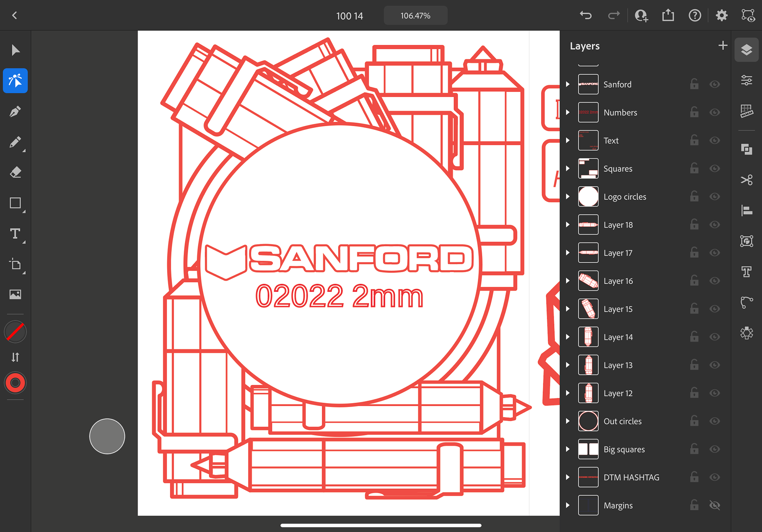
Task: Click the Big squares layer thumbnail
Action: point(588,449)
